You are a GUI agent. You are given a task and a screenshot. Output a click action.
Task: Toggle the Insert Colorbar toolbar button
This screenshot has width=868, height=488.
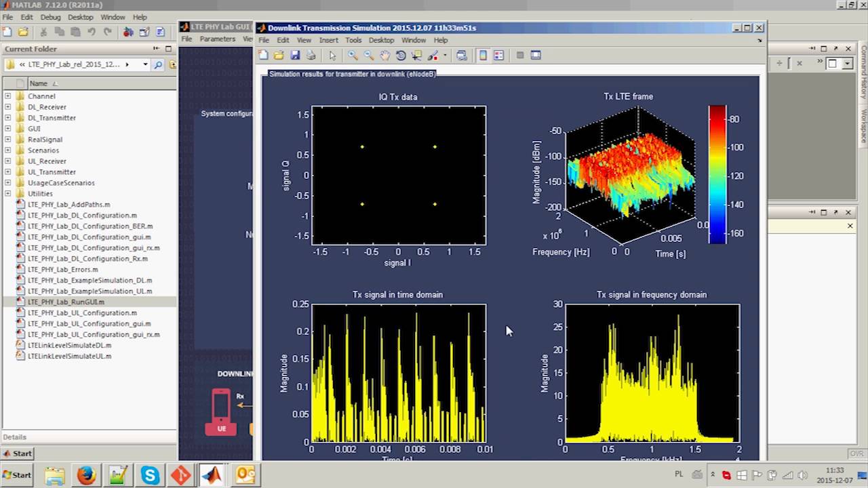(x=483, y=56)
